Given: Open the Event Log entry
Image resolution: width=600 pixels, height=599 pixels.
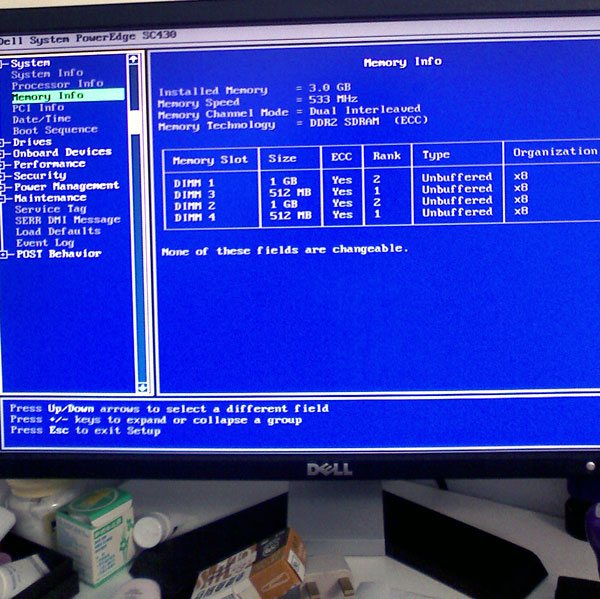Looking at the screenshot, I should (x=45, y=243).
